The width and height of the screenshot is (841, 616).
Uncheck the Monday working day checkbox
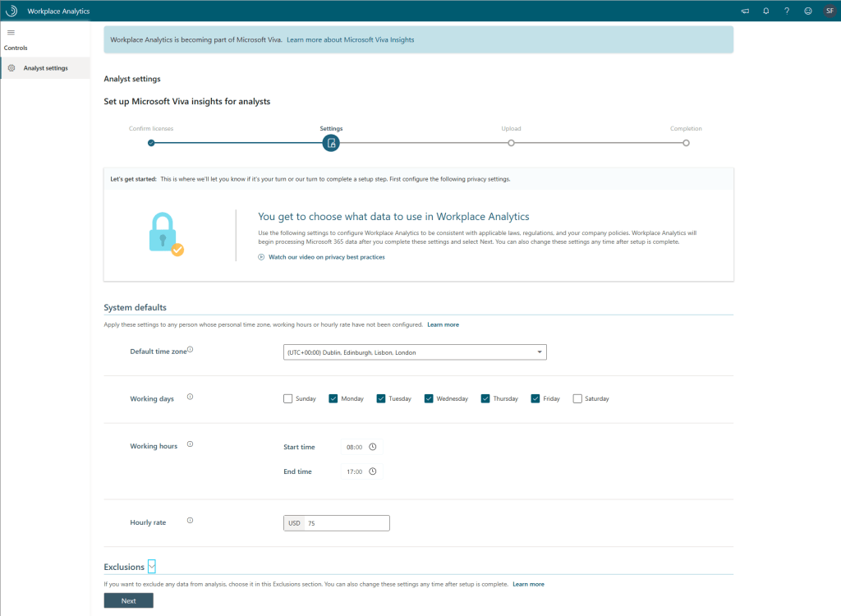tap(333, 399)
